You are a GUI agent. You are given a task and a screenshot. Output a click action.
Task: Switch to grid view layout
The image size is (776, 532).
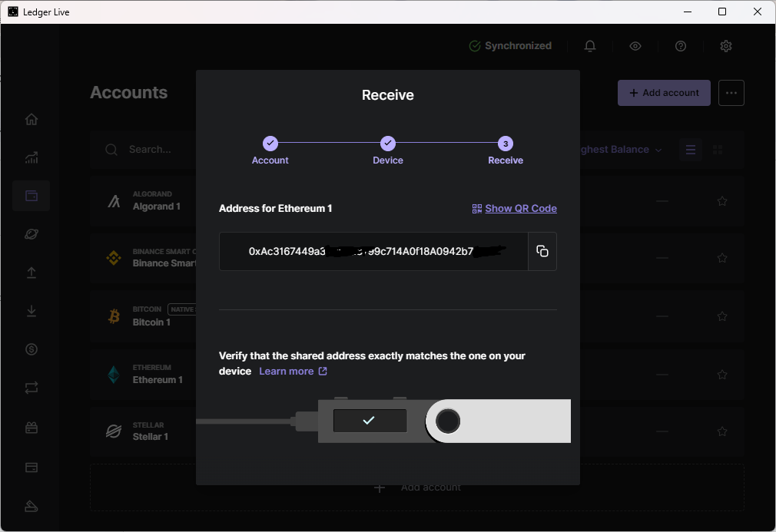pyautogui.click(x=717, y=150)
